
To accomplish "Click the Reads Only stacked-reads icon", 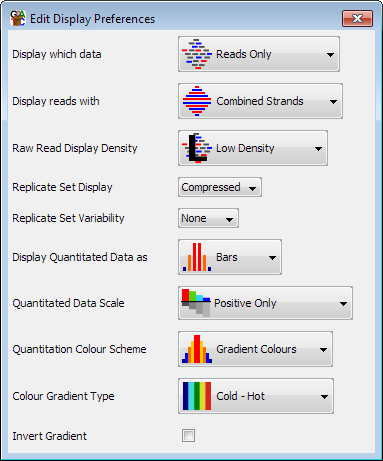I will [x=197, y=54].
